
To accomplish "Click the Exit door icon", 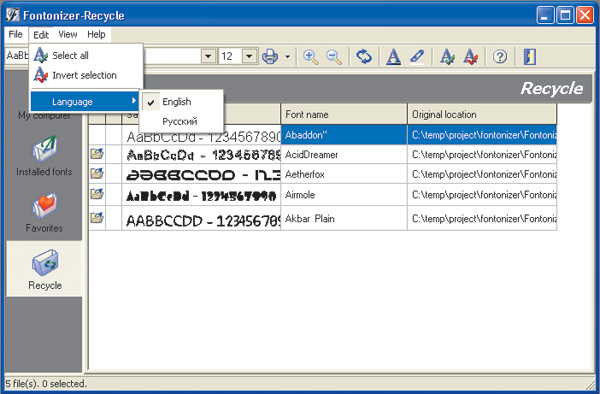I will 530,57.
